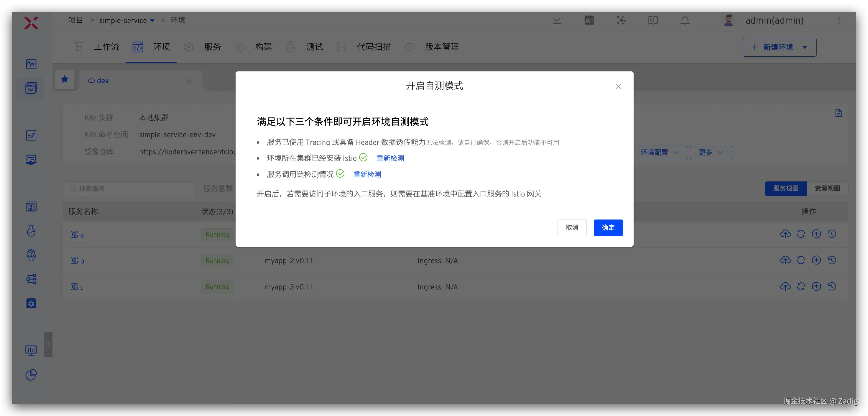Open the flask testing sidebar icon
868x416 pixels.
pyautogui.click(x=31, y=231)
